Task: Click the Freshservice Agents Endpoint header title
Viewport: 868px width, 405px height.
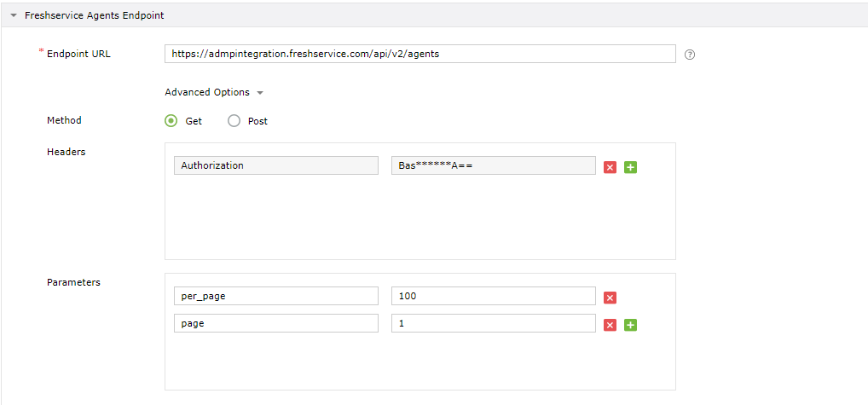Action: pyautogui.click(x=95, y=15)
